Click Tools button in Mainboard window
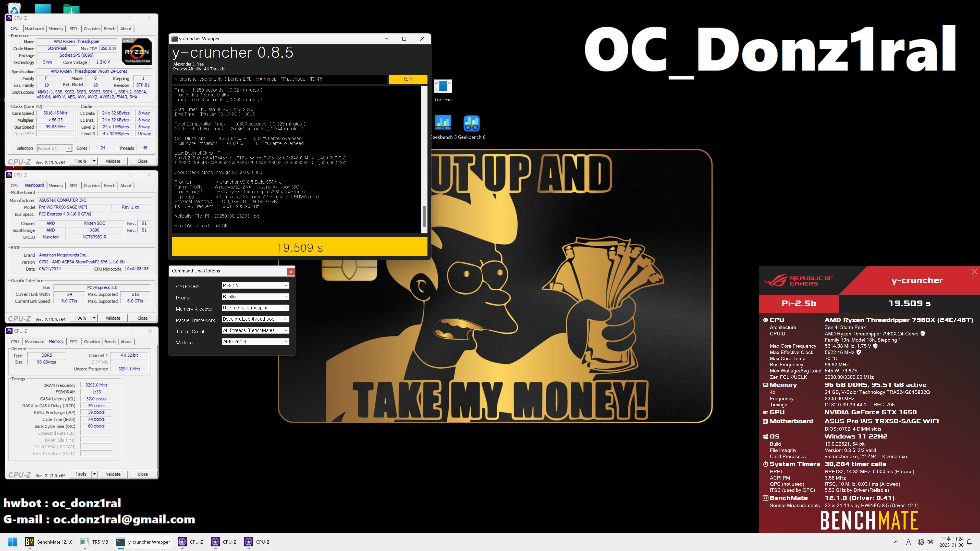Screen dimensions: 980x551 (81, 318)
